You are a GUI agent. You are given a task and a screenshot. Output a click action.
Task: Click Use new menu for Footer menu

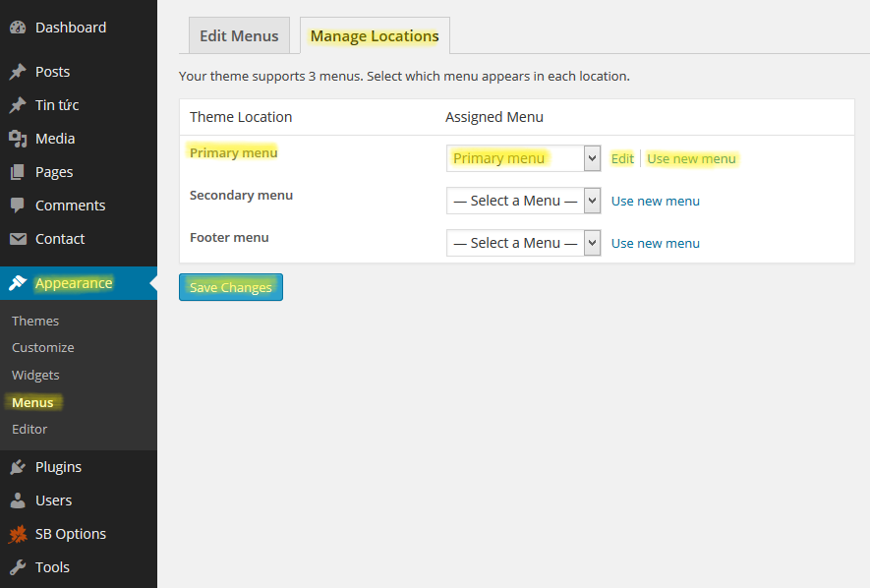pos(656,243)
